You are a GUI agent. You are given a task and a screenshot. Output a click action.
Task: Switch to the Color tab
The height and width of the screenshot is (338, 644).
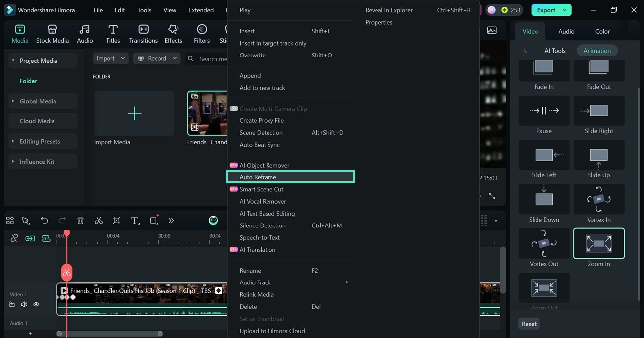click(602, 31)
